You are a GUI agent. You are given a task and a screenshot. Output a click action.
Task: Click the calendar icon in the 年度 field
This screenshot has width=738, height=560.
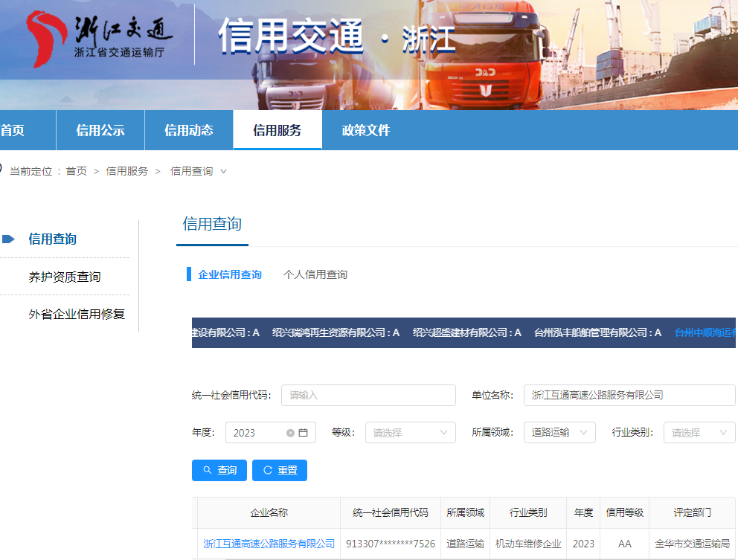click(304, 432)
